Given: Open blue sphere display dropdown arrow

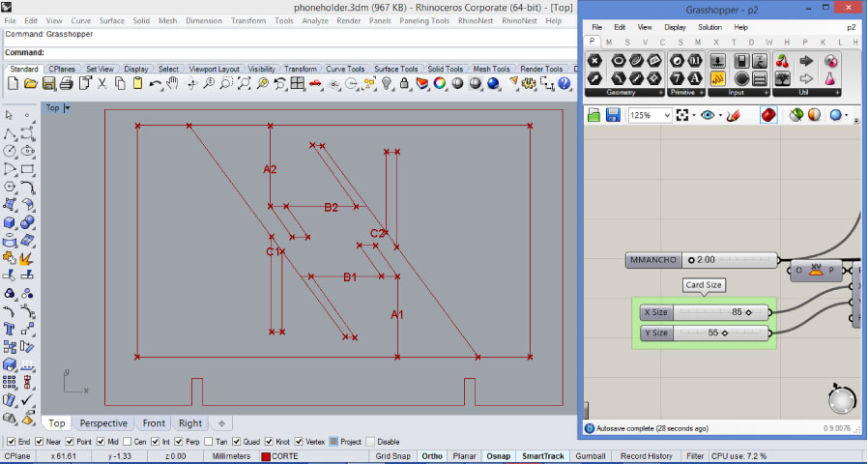Looking at the screenshot, I should (847, 116).
